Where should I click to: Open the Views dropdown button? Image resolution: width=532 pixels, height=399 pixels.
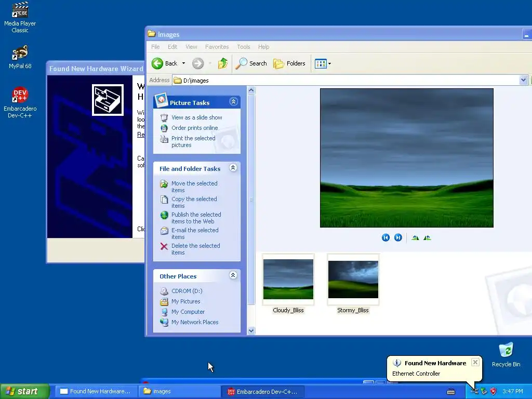(323, 63)
